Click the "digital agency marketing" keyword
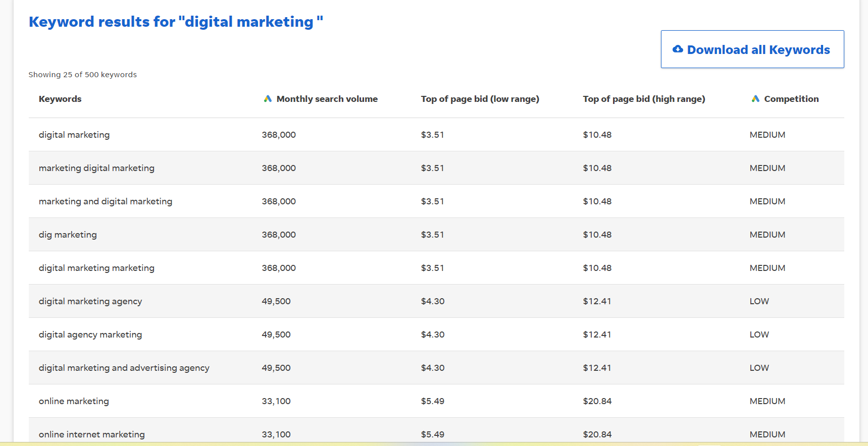Image resolution: width=868 pixels, height=446 pixels. [90, 334]
